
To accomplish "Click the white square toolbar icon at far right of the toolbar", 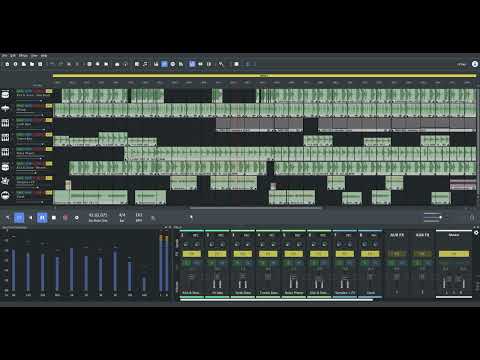I will click(236, 64).
